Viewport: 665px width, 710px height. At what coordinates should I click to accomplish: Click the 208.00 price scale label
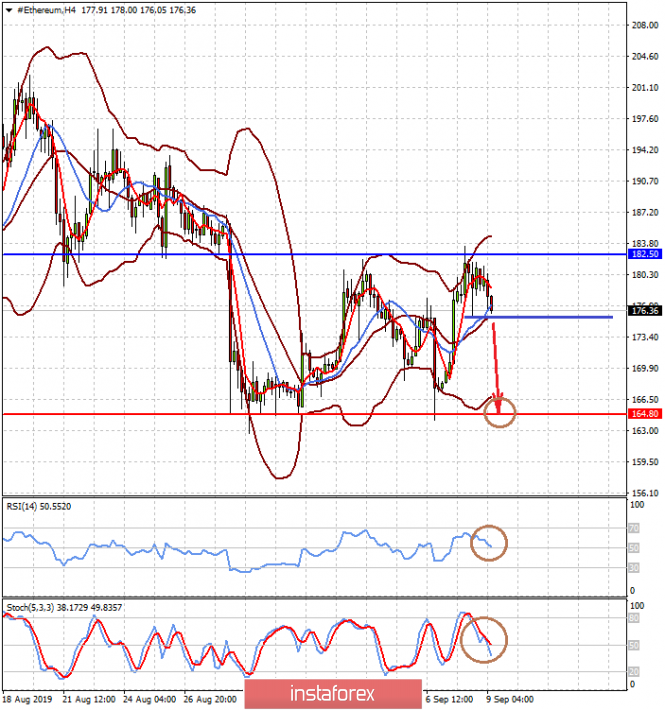[x=645, y=25]
